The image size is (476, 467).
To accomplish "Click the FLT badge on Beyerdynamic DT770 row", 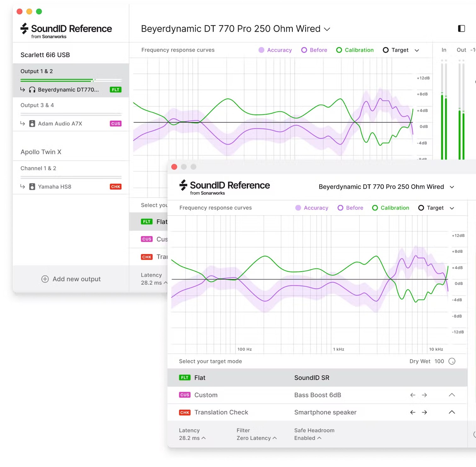I will coord(116,90).
